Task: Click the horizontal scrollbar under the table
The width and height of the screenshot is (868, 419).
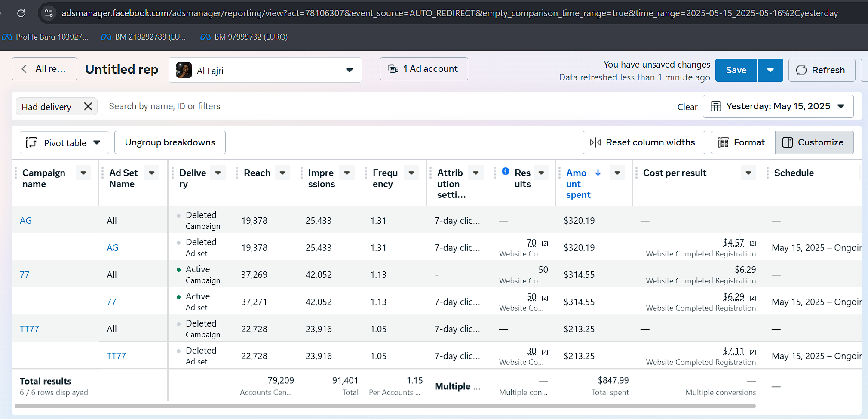Action: 385,406
